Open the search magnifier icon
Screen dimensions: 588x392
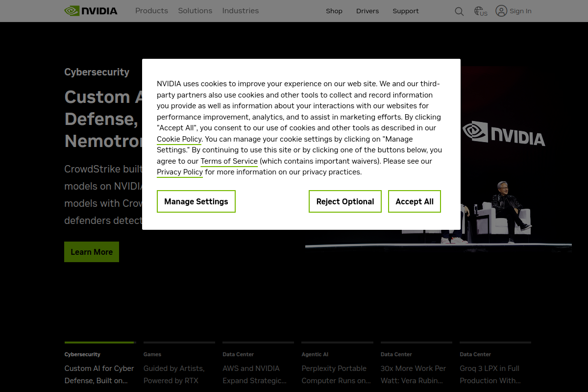click(x=459, y=11)
